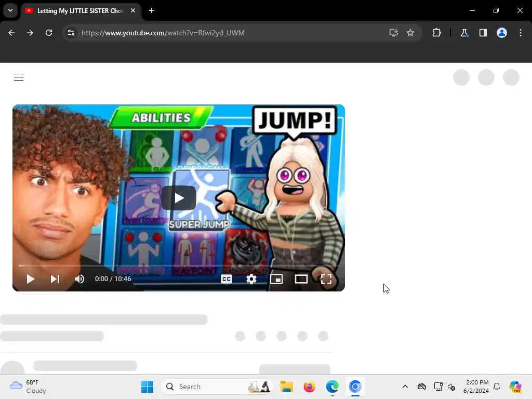Open the YouTube hamburger guide menu

coord(19,77)
